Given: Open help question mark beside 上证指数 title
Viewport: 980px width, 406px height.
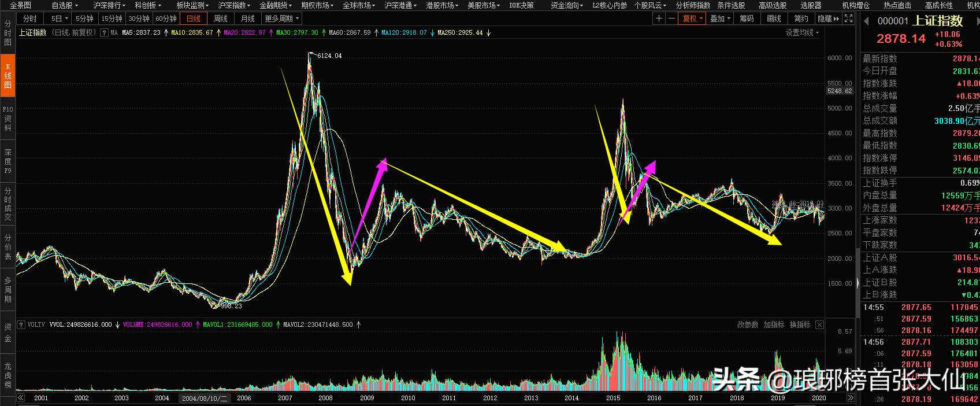Looking at the screenshot, I should (104, 33).
